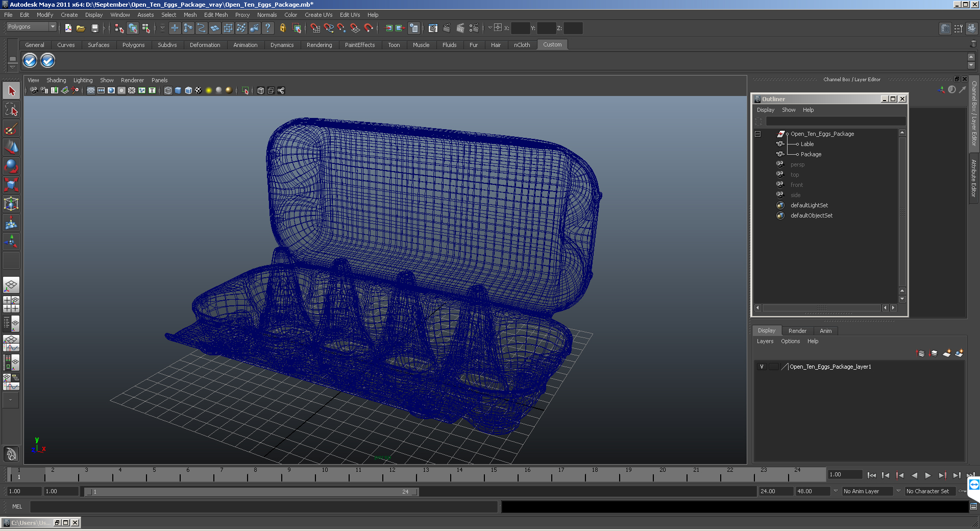
Task: Toggle the lock current selection padlock
Action: point(283,29)
